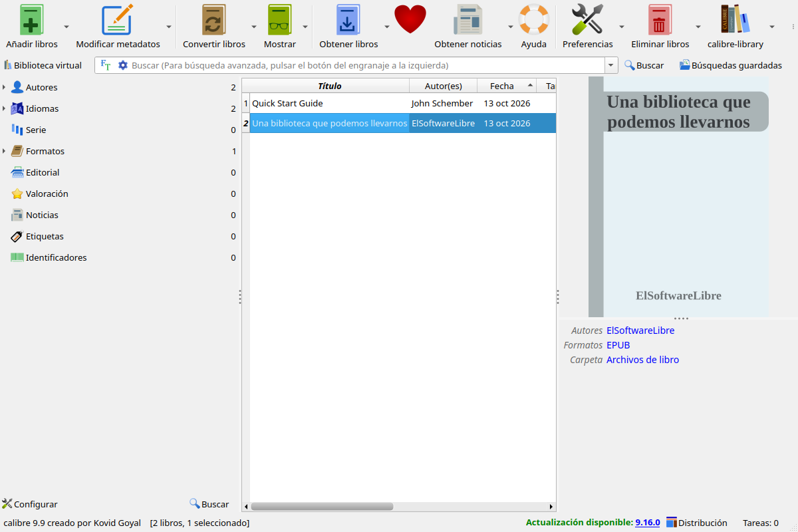Click the Añadir libros toolbar icon

[31, 20]
